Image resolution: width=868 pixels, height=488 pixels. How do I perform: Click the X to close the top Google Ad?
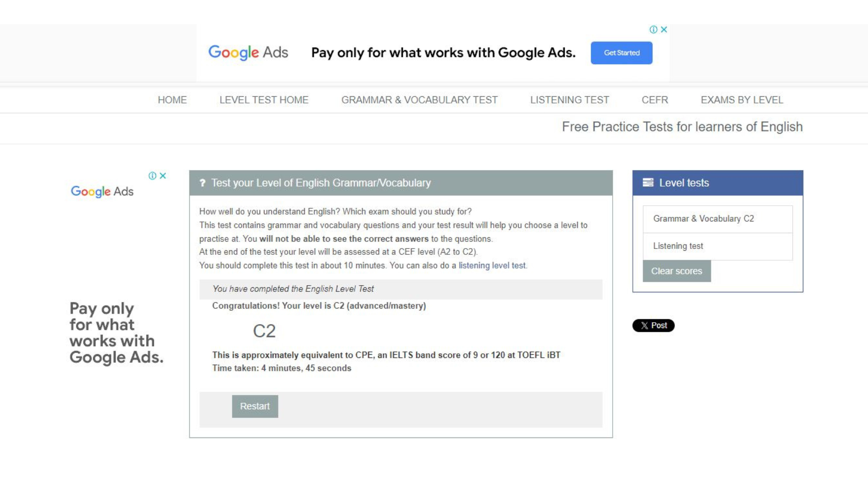[x=664, y=29]
